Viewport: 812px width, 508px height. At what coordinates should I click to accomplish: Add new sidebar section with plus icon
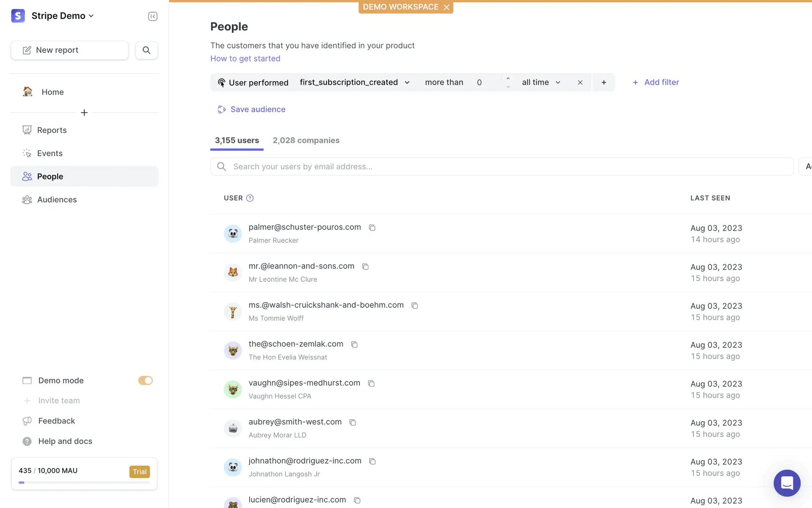click(x=84, y=113)
